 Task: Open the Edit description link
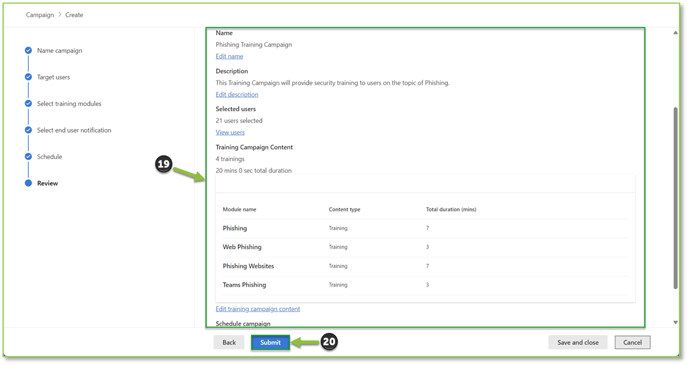pyautogui.click(x=237, y=95)
